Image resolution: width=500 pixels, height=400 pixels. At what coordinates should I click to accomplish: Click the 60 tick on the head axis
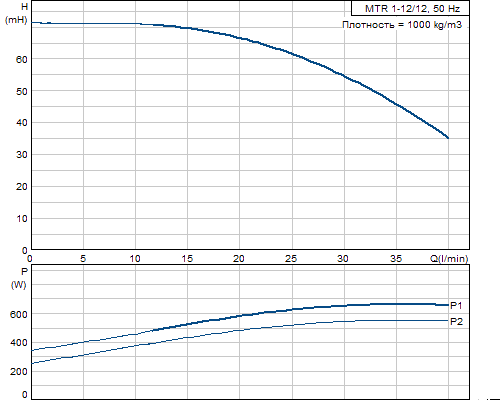pyautogui.click(x=22, y=59)
